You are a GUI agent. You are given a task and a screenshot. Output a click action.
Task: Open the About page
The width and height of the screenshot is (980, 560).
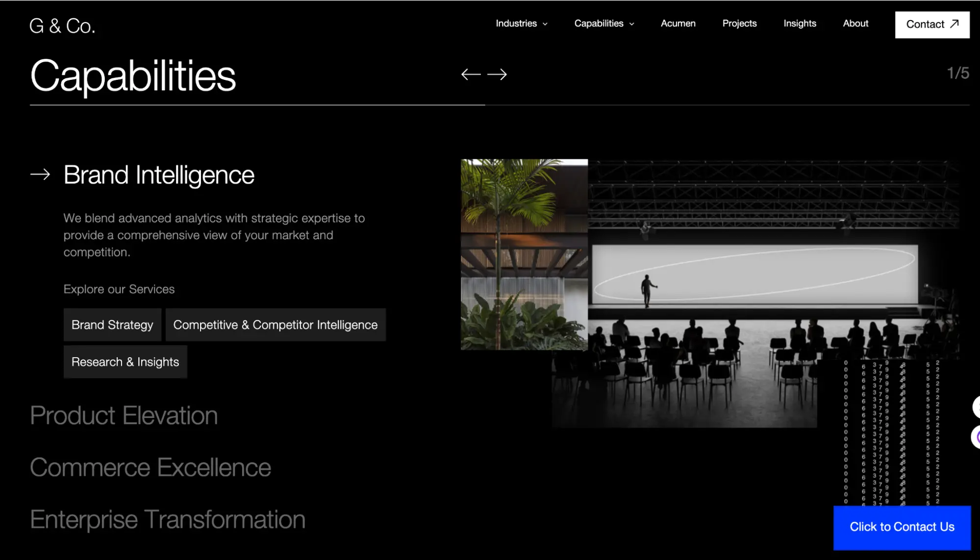pyautogui.click(x=855, y=24)
